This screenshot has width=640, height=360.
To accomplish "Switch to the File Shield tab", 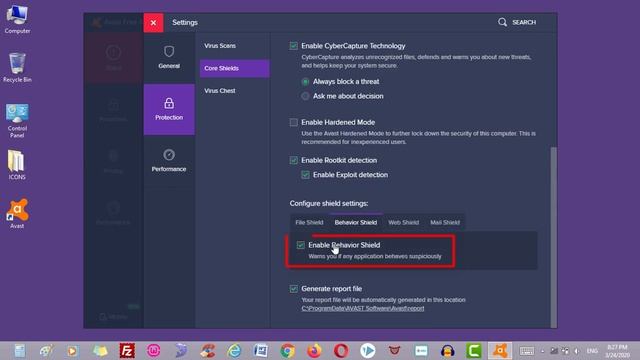I will click(309, 222).
